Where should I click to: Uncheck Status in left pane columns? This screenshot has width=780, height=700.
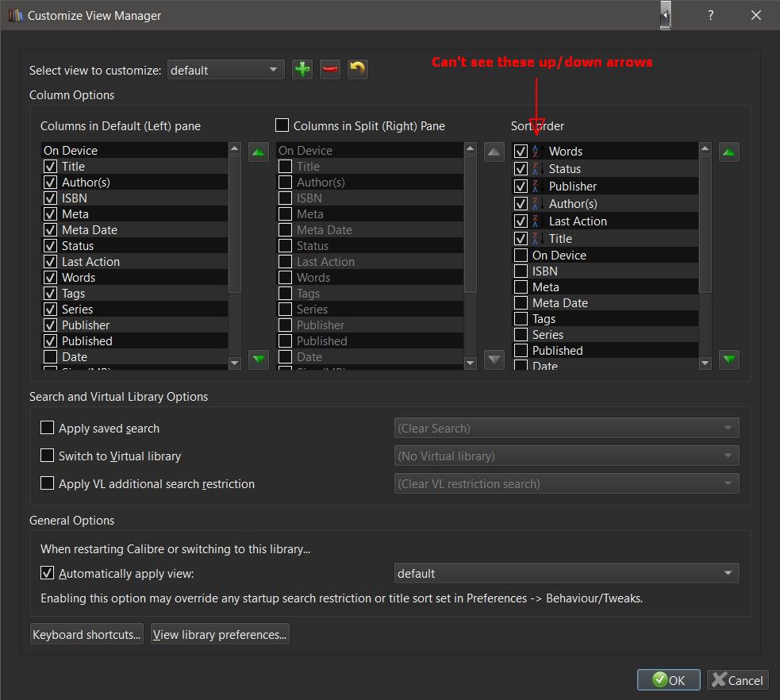click(x=50, y=246)
